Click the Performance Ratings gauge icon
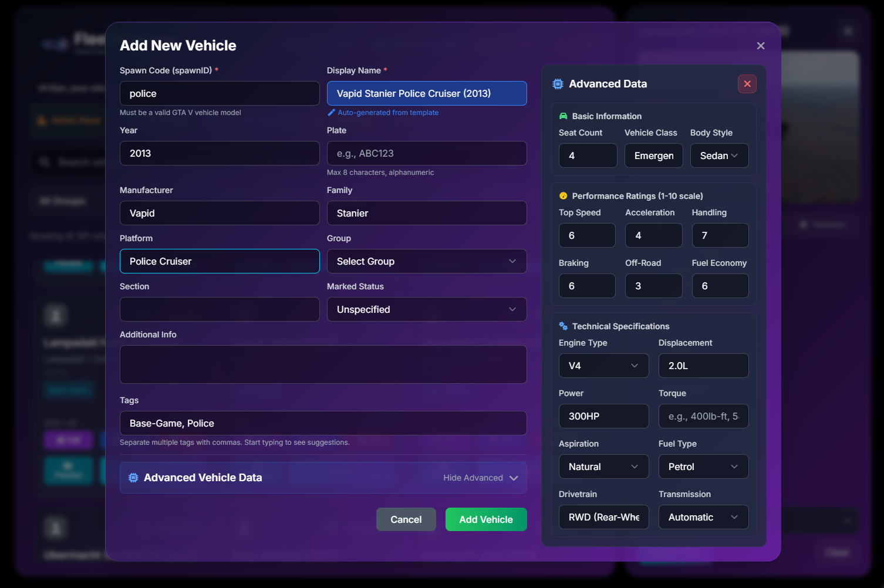Viewport: 884px width, 588px height. tap(564, 196)
